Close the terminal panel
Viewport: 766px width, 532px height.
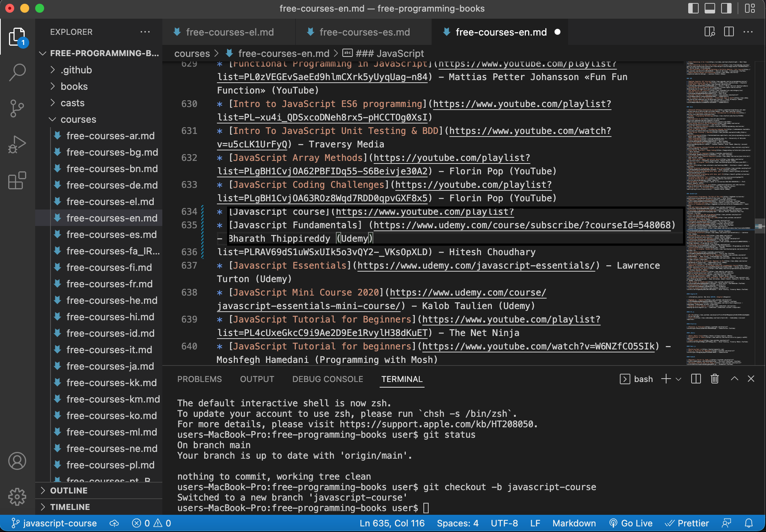click(751, 379)
